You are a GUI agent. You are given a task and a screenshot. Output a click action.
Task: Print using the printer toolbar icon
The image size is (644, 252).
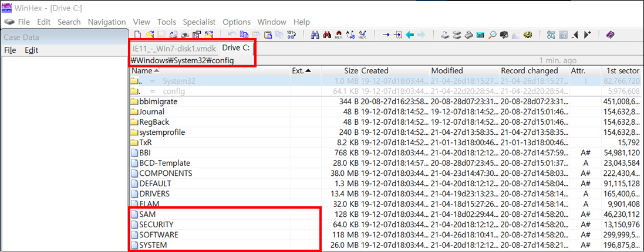186,35
